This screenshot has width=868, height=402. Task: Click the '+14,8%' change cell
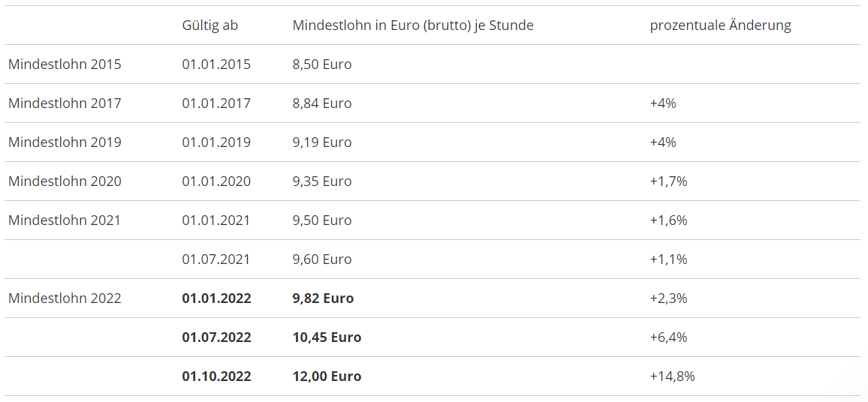tap(672, 376)
